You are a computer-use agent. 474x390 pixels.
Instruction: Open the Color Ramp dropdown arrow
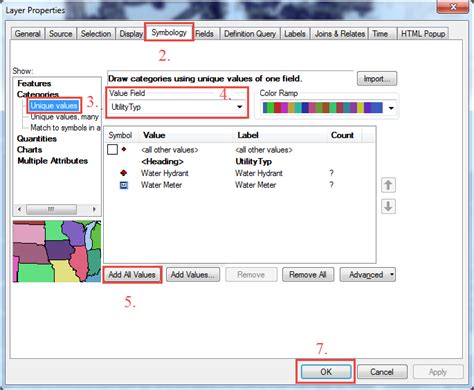pyautogui.click(x=391, y=108)
